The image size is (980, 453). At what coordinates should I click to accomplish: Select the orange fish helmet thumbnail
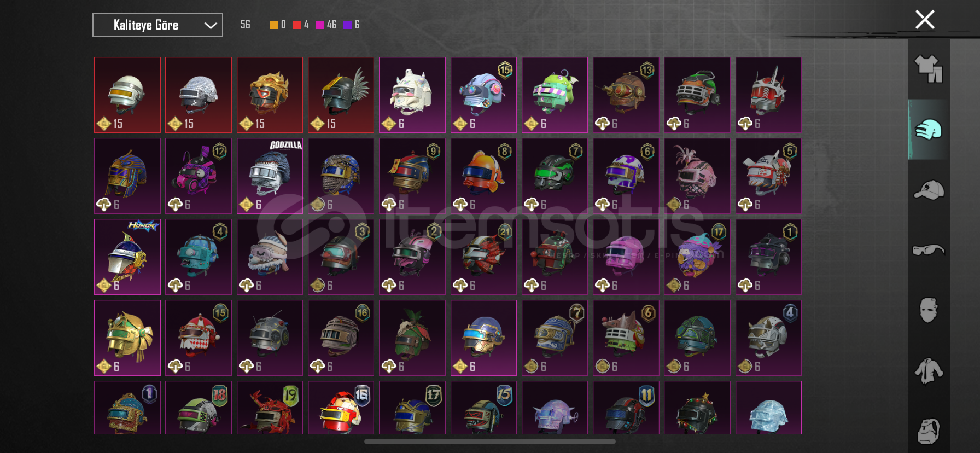click(x=483, y=176)
